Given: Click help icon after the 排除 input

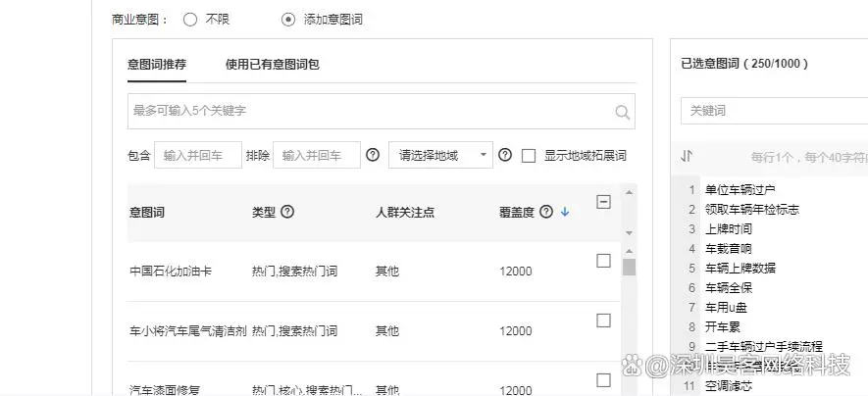Looking at the screenshot, I should (373, 155).
